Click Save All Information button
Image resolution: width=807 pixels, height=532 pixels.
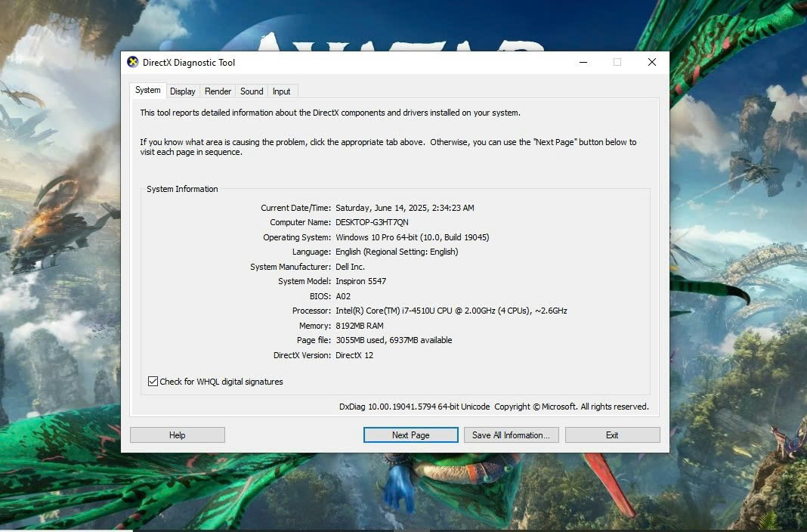512,435
